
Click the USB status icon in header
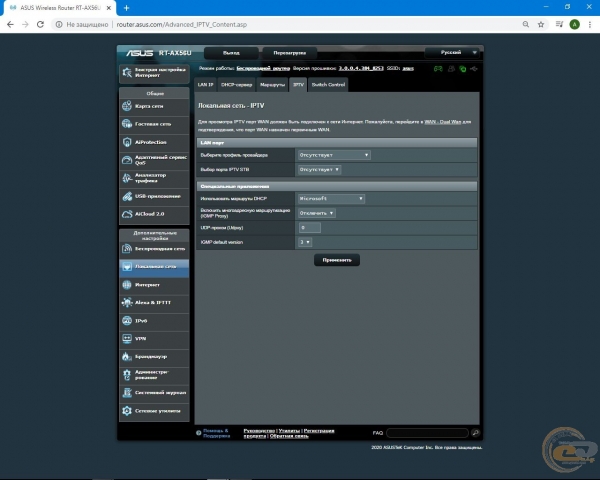pyautogui.click(x=474, y=69)
